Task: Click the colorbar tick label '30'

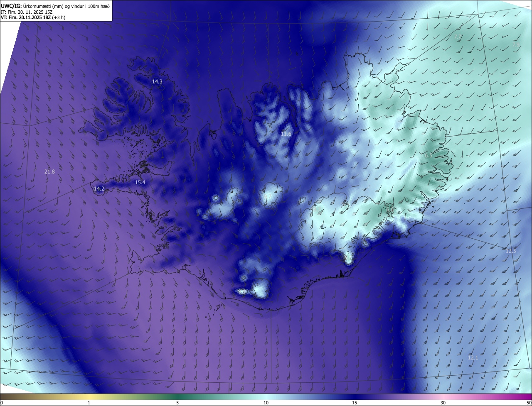Action: coord(443,403)
